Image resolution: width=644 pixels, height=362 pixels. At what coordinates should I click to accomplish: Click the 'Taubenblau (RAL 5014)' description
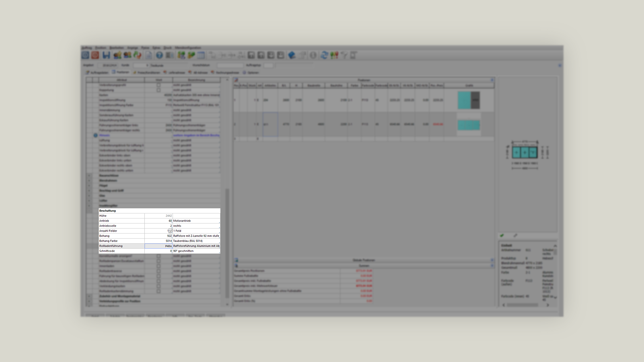tap(197, 241)
